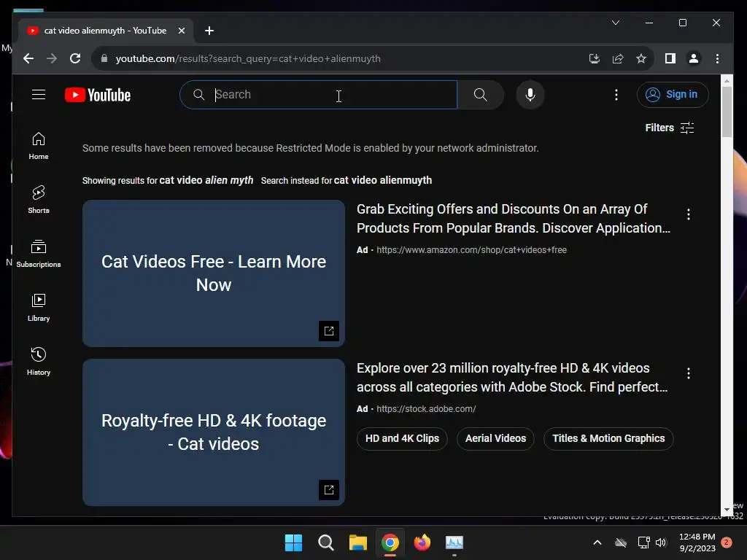Open Shorts in the sidebar

pos(39,200)
